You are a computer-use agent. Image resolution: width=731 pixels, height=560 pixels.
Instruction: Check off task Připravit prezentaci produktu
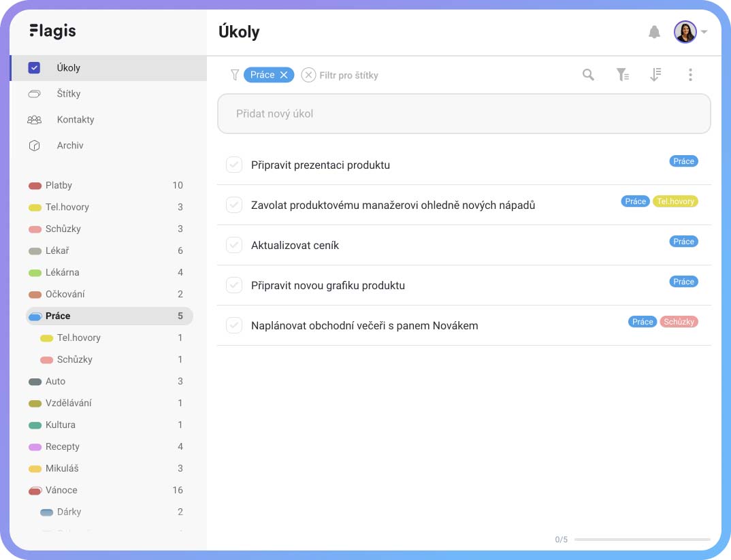point(234,165)
